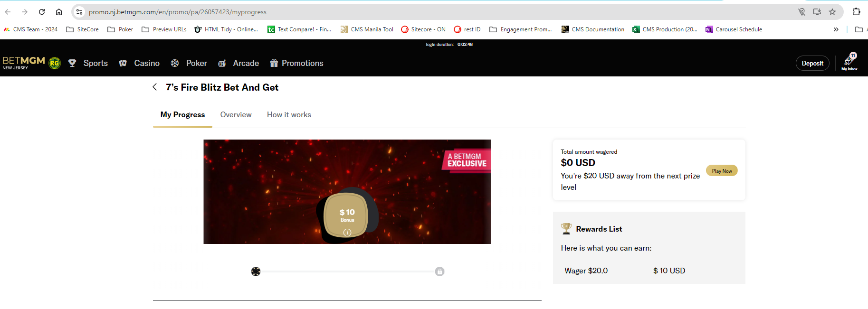Click the Promotions gift icon
This screenshot has width=868, height=309.
(274, 63)
